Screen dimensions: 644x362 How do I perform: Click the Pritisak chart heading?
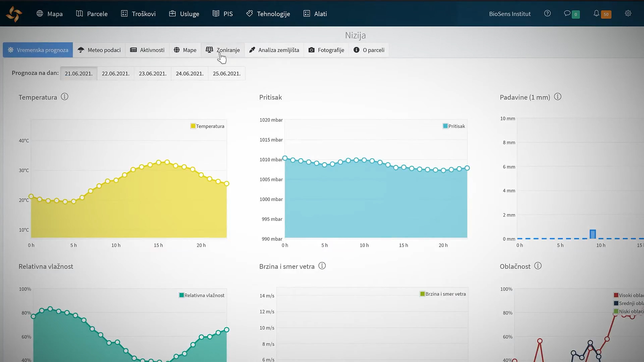click(270, 97)
